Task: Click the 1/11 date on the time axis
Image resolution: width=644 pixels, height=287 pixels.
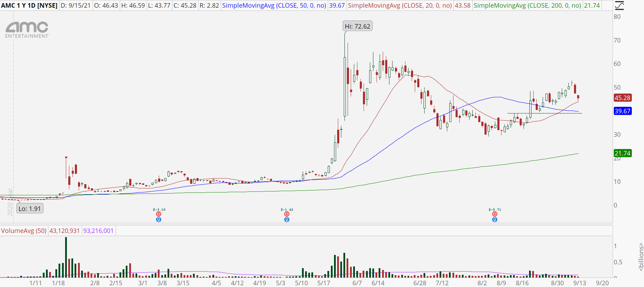Action: [x=36, y=283]
